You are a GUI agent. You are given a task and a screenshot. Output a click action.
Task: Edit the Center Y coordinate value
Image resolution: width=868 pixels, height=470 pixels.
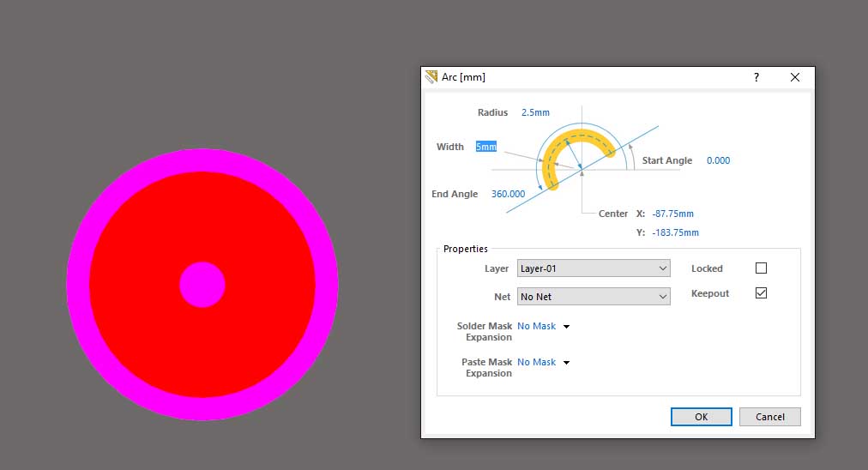pos(675,232)
